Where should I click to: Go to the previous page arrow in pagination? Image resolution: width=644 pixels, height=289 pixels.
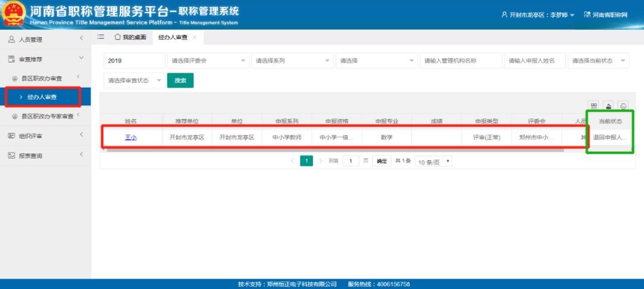(x=292, y=161)
